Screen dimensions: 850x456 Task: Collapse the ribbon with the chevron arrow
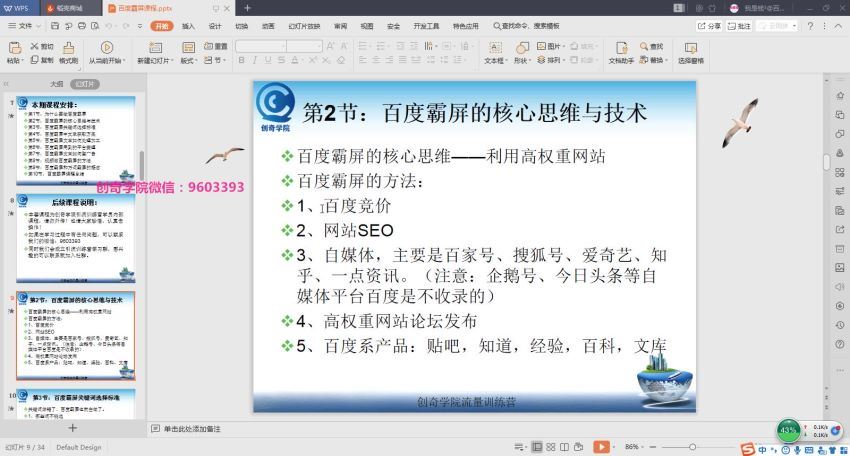[x=839, y=25]
